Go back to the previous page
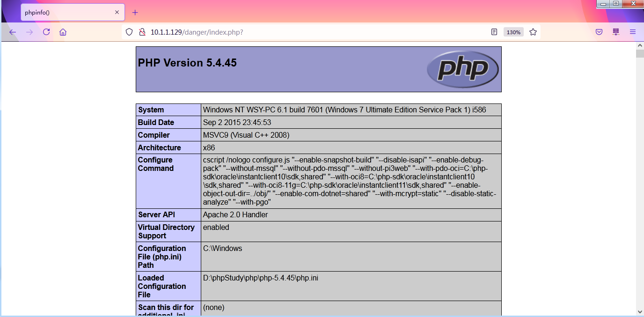The width and height of the screenshot is (644, 317). tap(13, 32)
